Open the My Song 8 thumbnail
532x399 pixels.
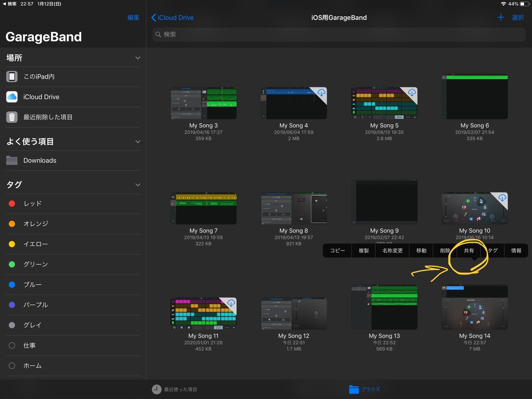pyautogui.click(x=294, y=208)
